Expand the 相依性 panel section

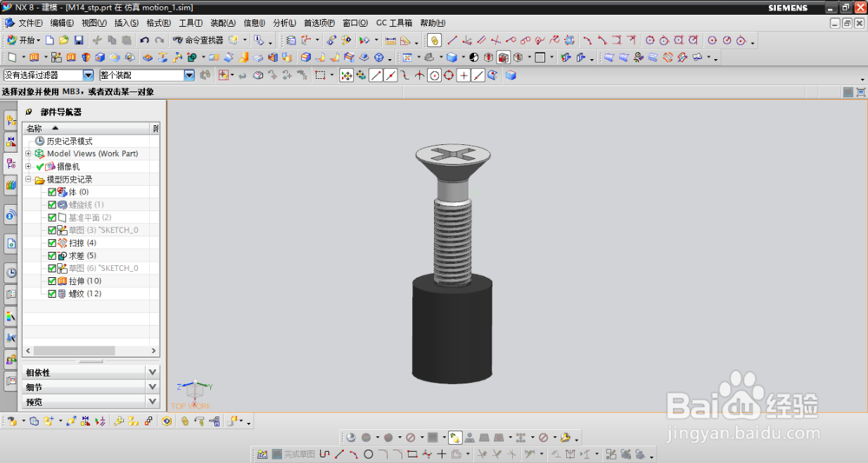coord(152,373)
